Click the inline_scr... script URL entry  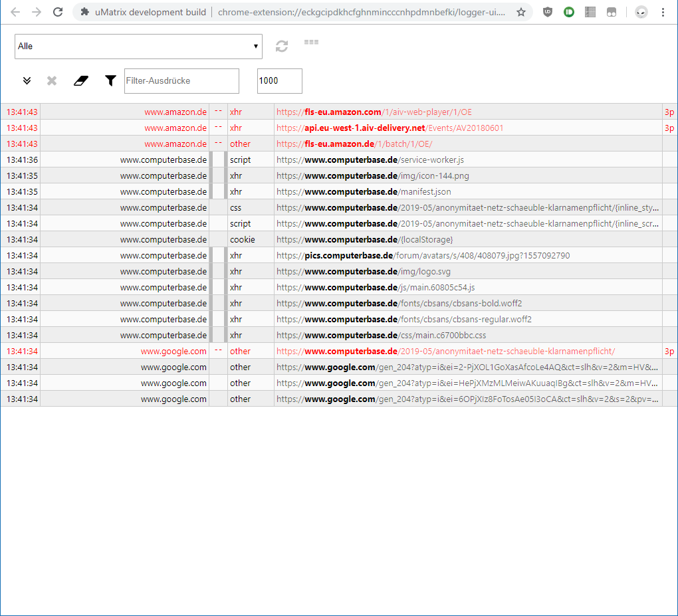tap(467, 224)
